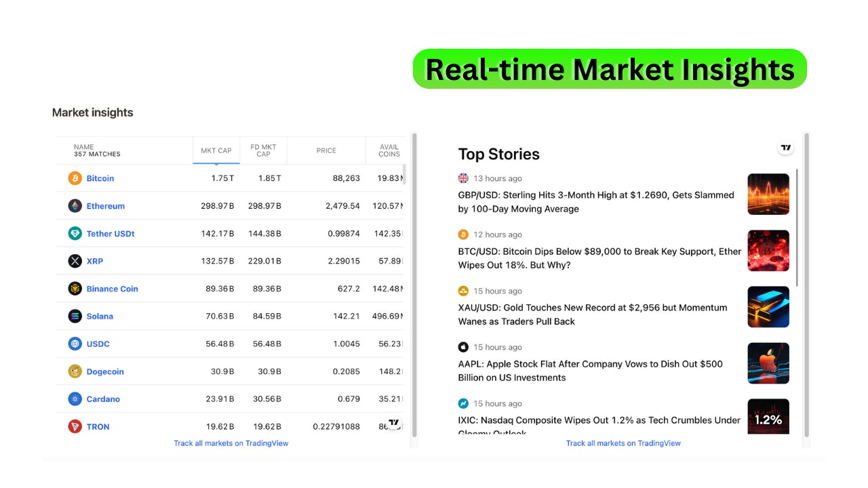Open AAPL Apple Stock Flat story
Image resolution: width=868 pixels, height=488 pixels.
591,371
